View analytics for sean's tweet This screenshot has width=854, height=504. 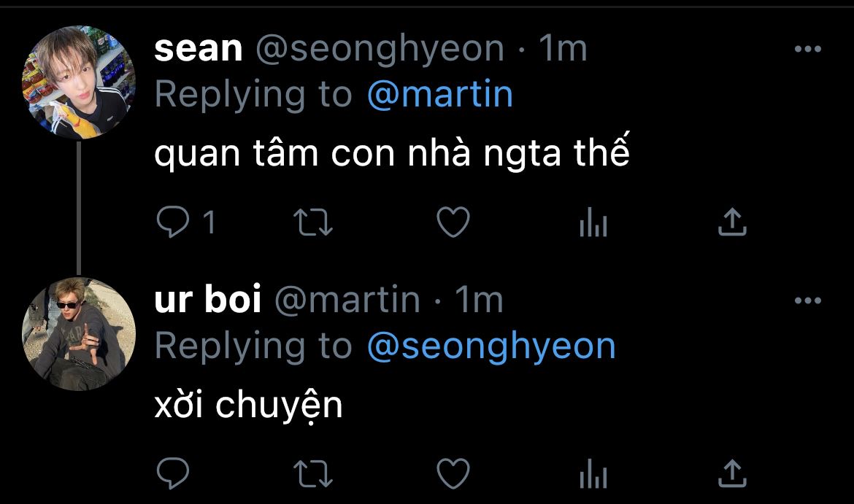click(x=593, y=223)
